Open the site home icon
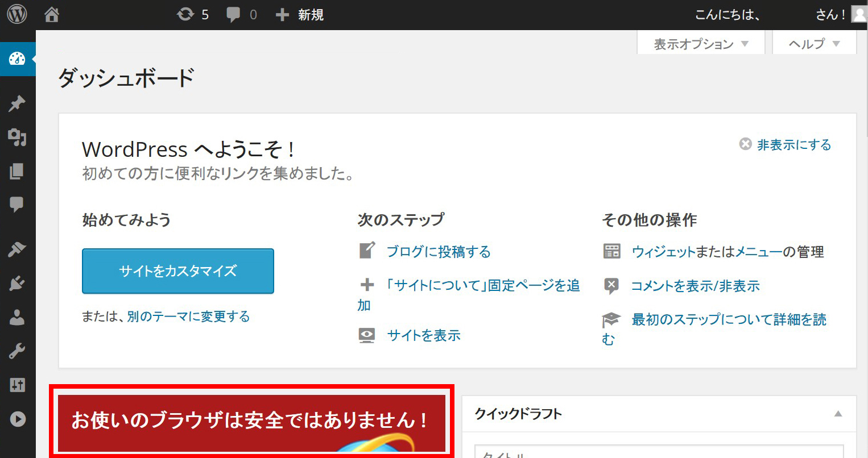Viewport: 868px width, 458px height. [52, 14]
